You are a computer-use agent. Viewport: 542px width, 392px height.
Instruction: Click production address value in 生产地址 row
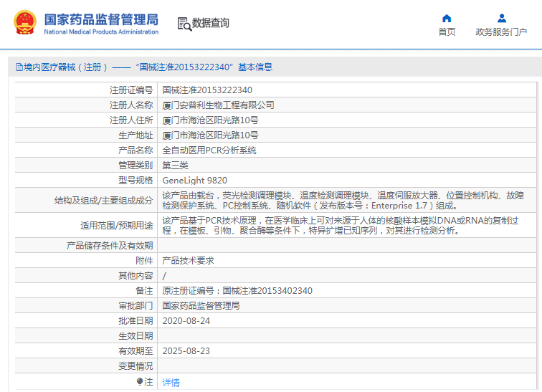(210, 135)
